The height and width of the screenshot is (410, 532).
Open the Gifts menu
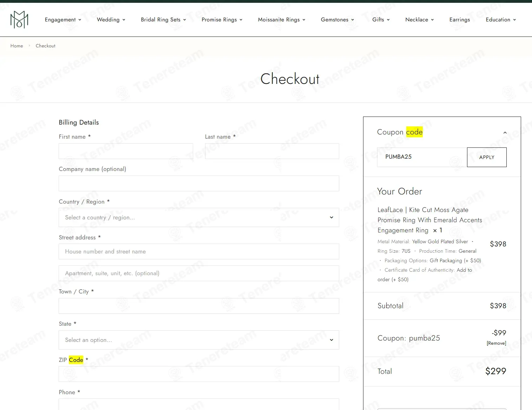click(381, 20)
